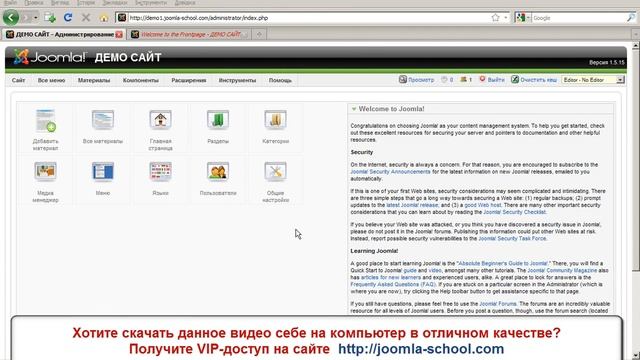The width and height of the screenshot is (640, 360).
Task: Click the Quick Start video link
Action: click(435, 271)
